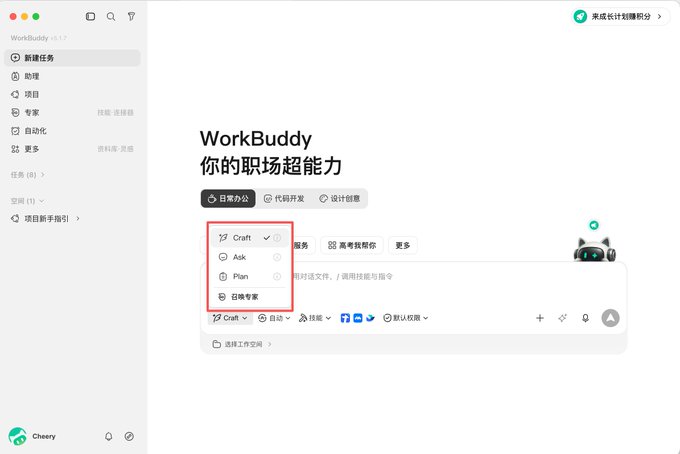This screenshot has height=454, width=680.
Task: Open the Craft mode dropdown
Action: [x=230, y=318]
